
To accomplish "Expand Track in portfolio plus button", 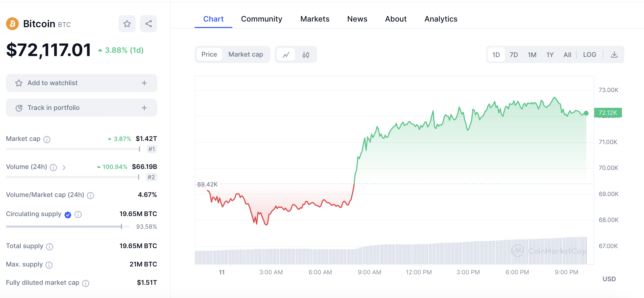I will pos(144,108).
